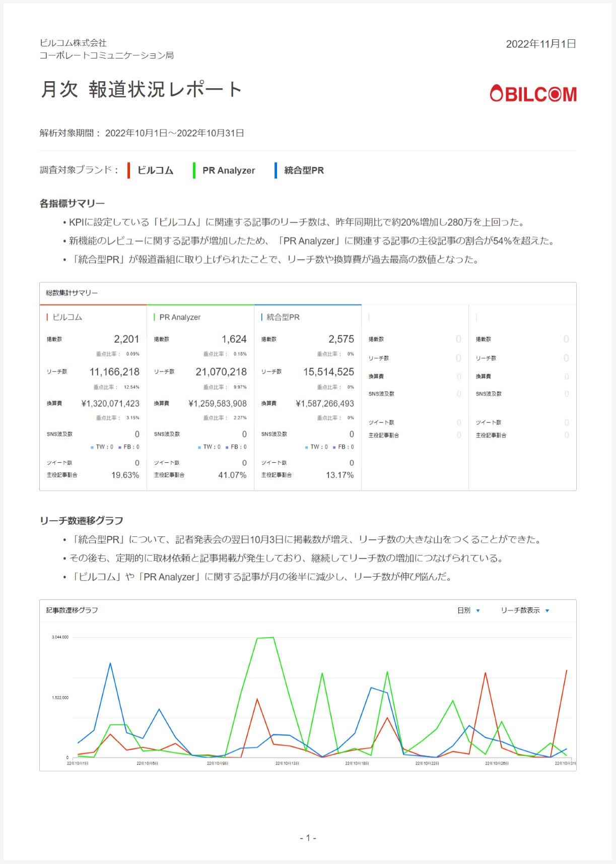The width and height of the screenshot is (616, 864).
Task: Click the red ビルコム brand color bar
Action: [x=129, y=170]
